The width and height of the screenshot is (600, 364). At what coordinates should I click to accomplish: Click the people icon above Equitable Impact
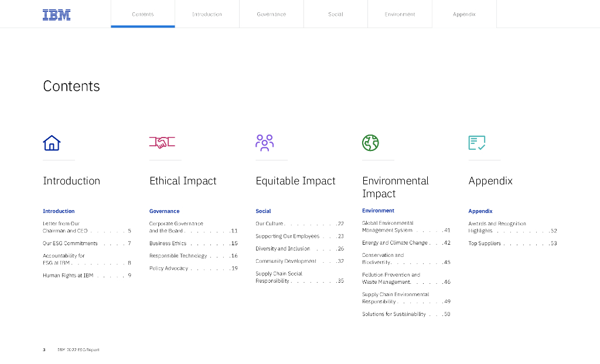(265, 143)
